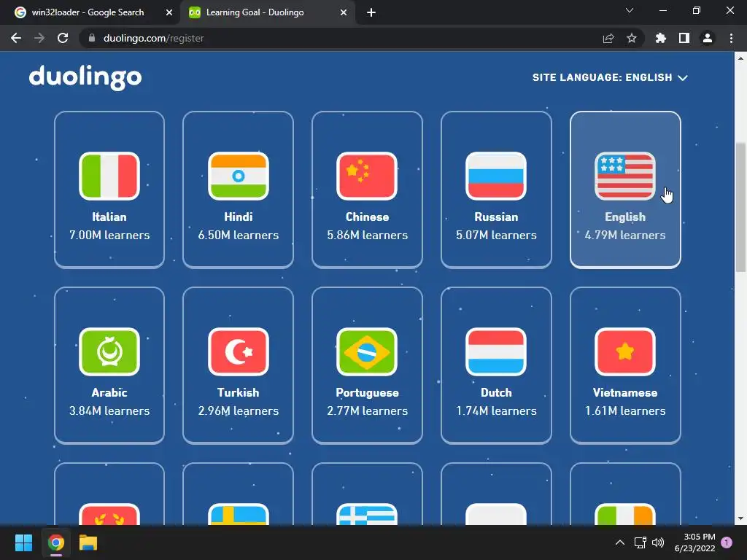Click the Dutch 1.74M learners text
The height and width of the screenshot is (560, 747).
point(496,411)
